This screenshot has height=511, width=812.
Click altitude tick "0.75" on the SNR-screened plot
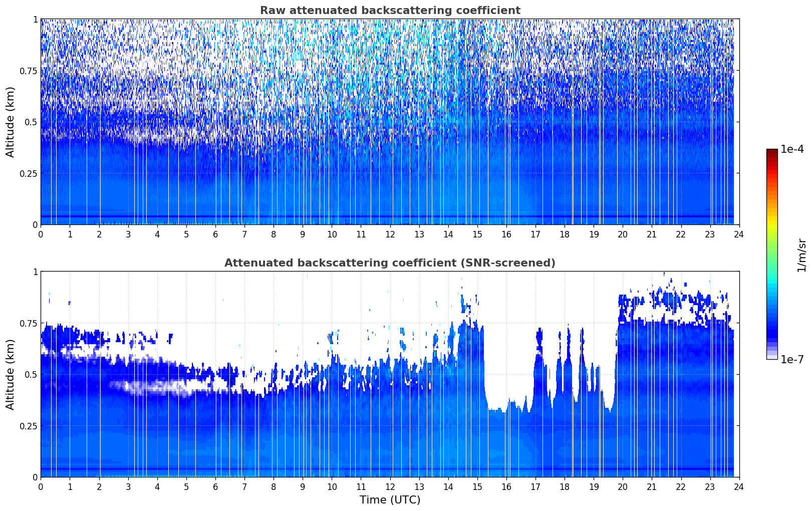29,323
